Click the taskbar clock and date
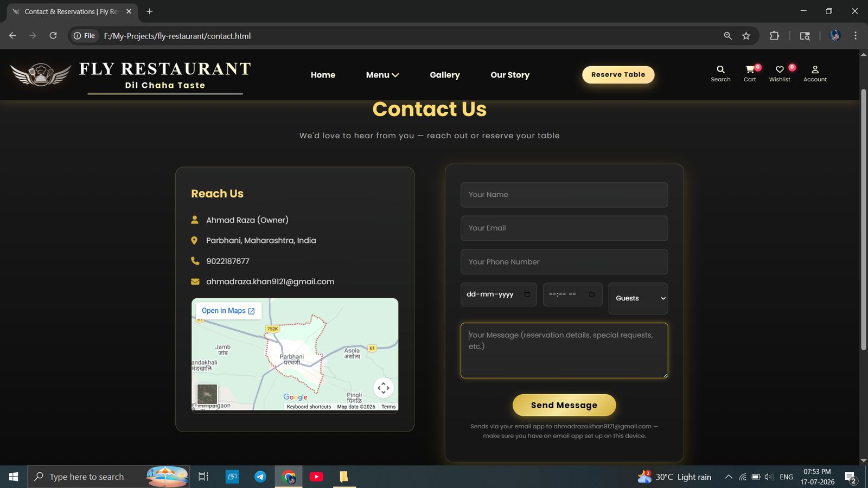Screen dimensions: 868x488 [818, 477]
